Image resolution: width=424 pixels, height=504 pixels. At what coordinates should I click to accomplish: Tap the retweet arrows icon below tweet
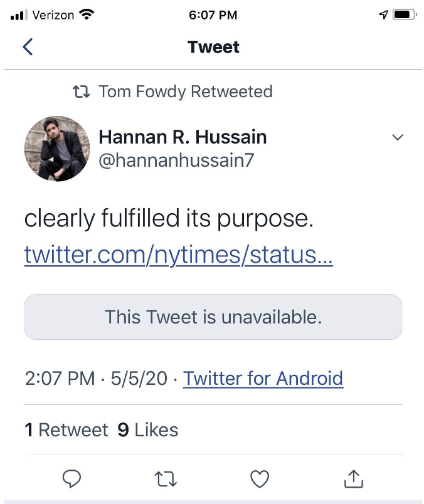click(x=166, y=480)
